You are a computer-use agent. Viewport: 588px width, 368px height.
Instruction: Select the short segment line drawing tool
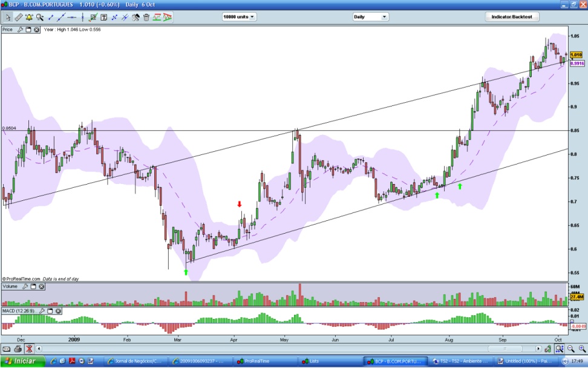tap(51, 18)
